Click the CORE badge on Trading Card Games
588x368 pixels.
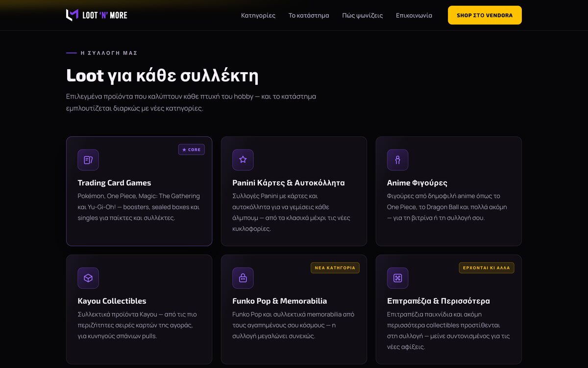pos(192,150)
